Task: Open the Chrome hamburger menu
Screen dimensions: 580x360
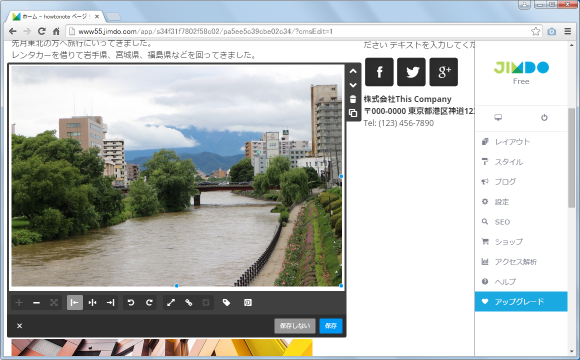Action: pos(568,31)
